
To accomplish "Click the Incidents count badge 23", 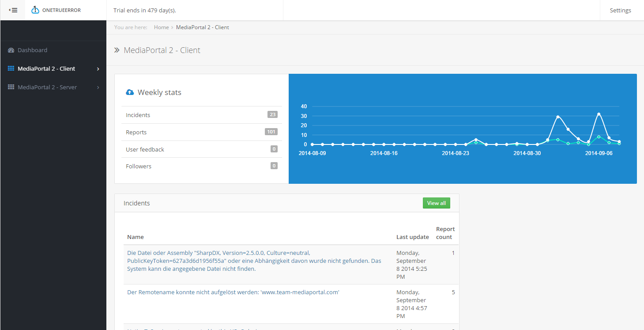I will click(x=272, y=115).
